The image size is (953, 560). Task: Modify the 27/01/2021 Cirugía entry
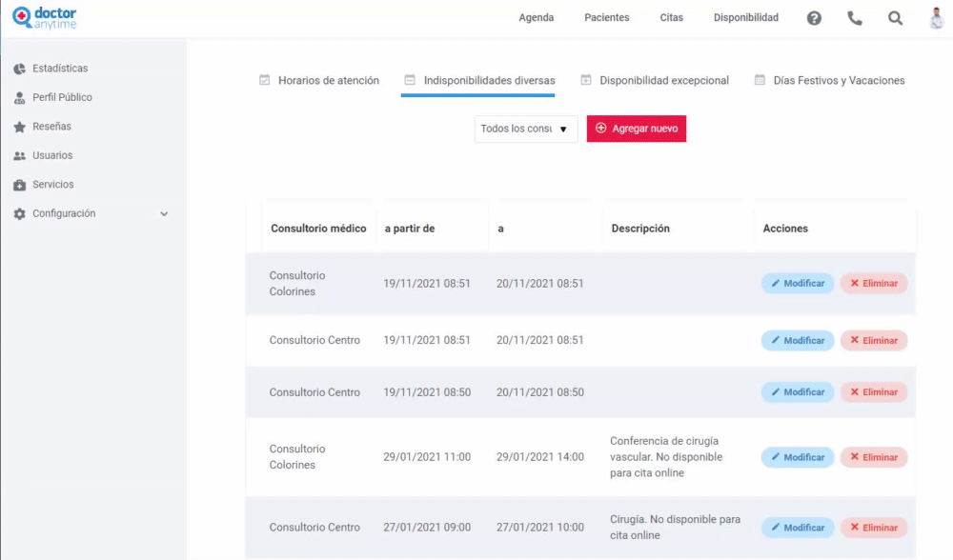[x=798, y=528]
